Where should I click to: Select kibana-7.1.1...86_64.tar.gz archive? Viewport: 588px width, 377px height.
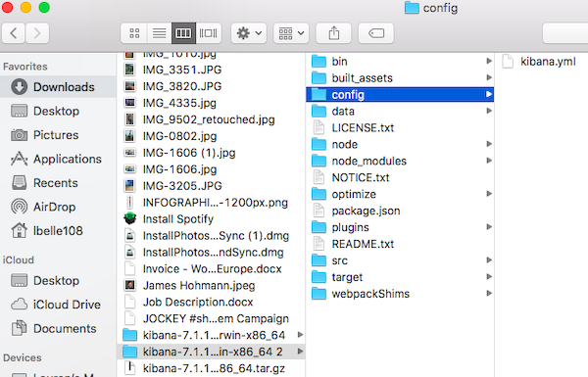point(211,368)
